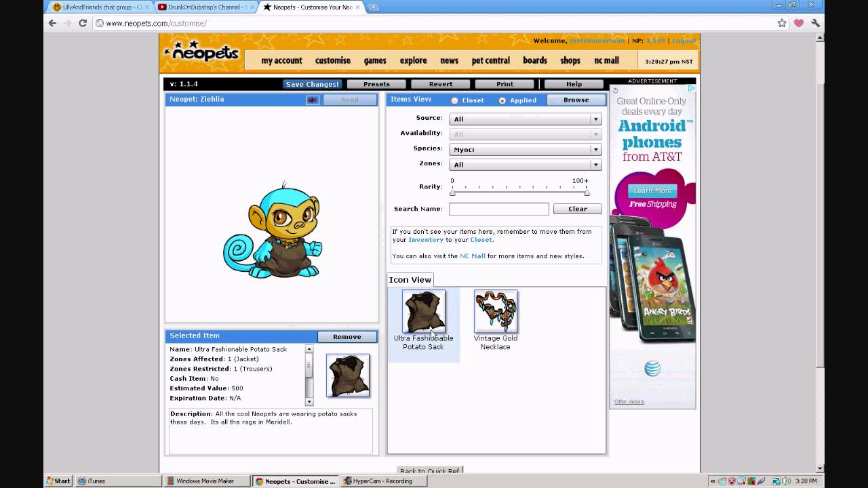868x488 pixels.
Task: Click the network connection tray icon
Action: coord(776,481)
